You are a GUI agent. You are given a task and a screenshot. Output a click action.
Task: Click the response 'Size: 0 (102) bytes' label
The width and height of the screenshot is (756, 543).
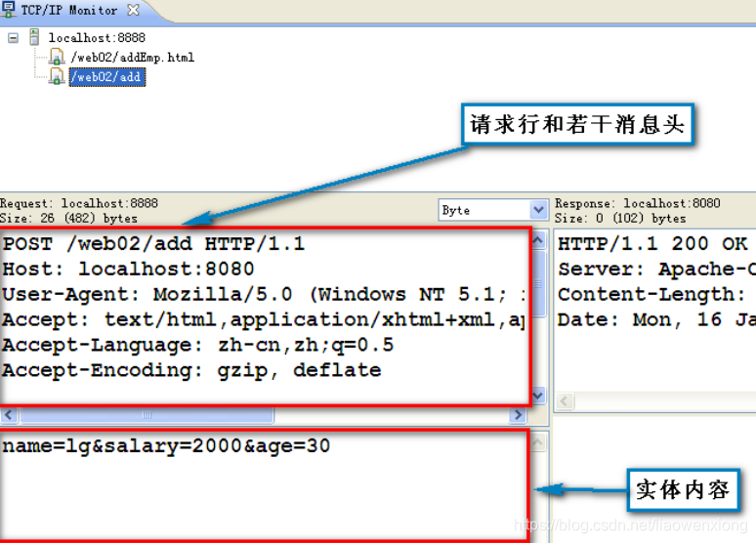click(x=620, y=219)
